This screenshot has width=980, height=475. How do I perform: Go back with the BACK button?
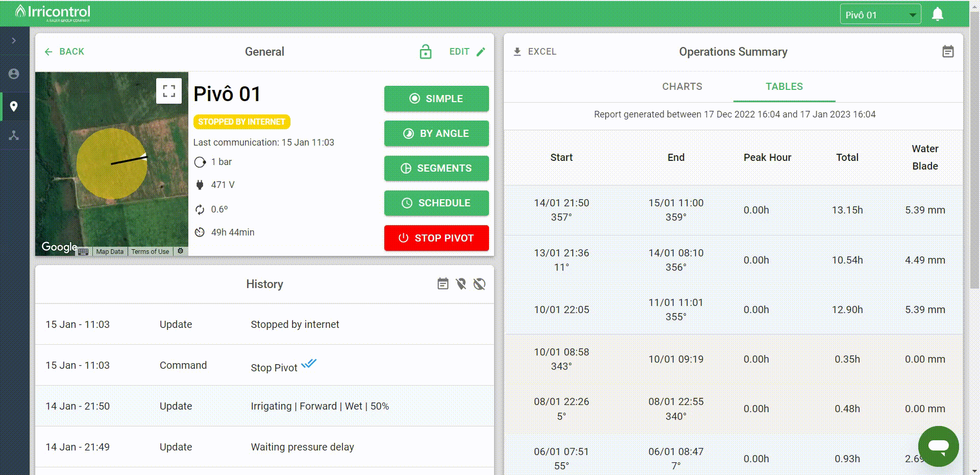[x=64, y=52]
